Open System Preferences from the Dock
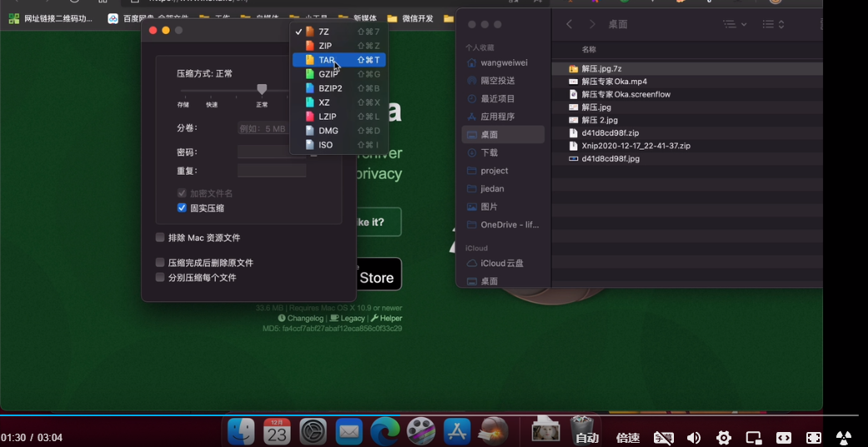Image resolution: width=868 pixels, height=447 pixels. (x=313, y=431)
